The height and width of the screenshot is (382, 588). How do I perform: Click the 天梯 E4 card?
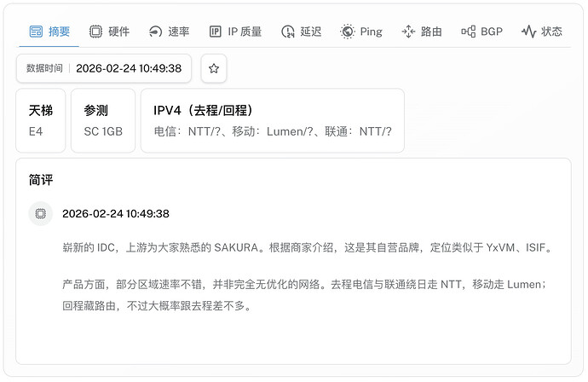coord(41,120)
